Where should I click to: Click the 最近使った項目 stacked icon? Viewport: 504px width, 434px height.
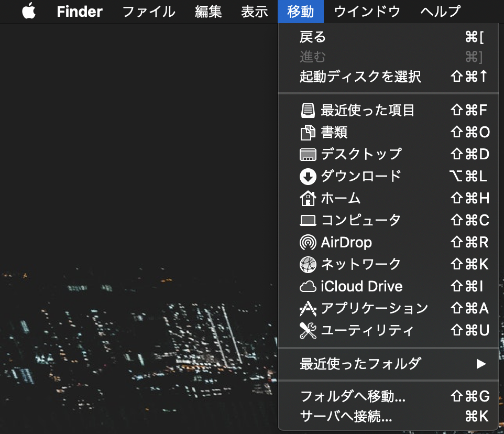coord(308,110)
